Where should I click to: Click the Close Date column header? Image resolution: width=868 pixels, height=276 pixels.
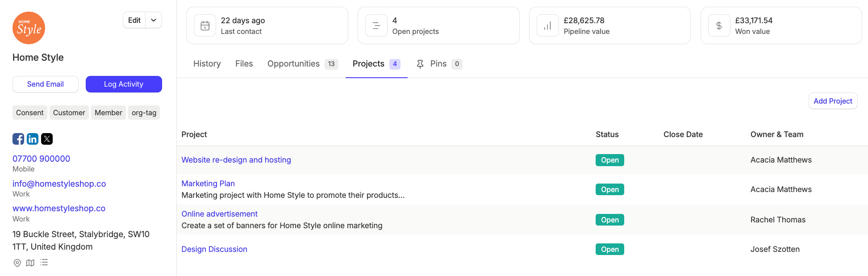tap(683, 134)
